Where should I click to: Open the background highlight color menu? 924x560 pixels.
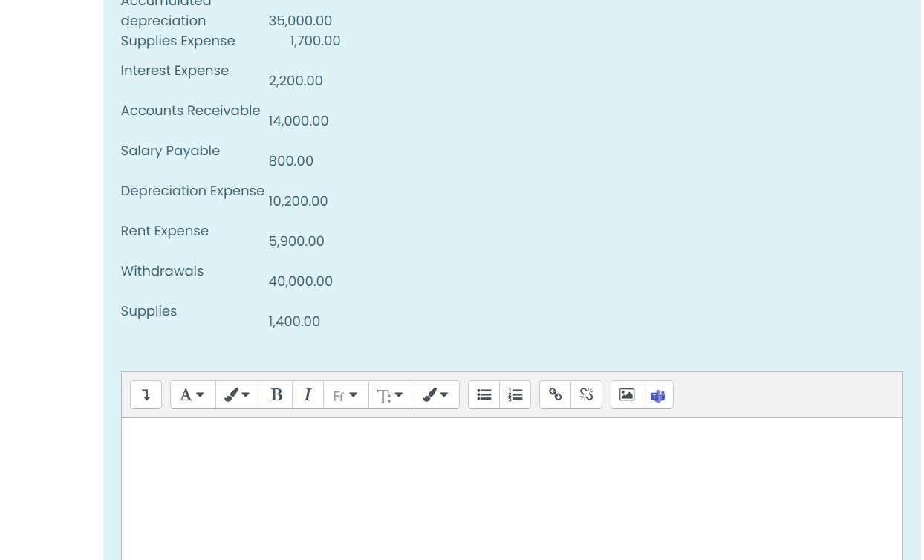coord(436,394)
